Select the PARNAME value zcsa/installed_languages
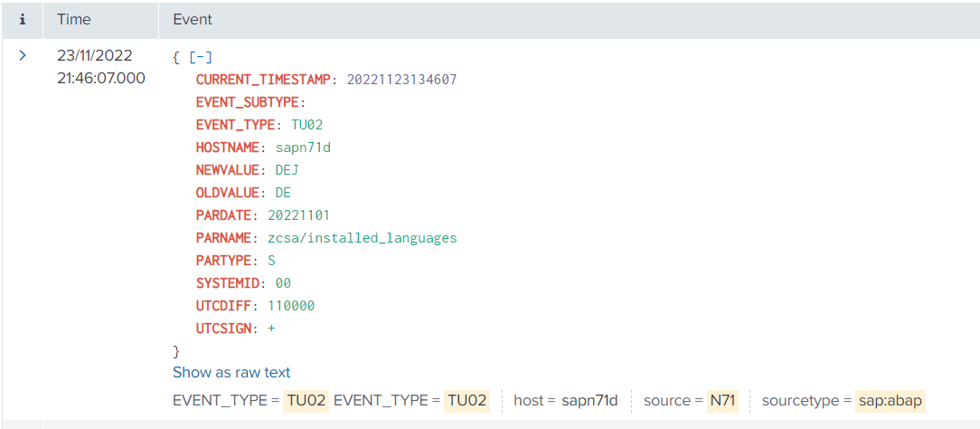This screenshot has width=980, height=429. pos(362,238)
